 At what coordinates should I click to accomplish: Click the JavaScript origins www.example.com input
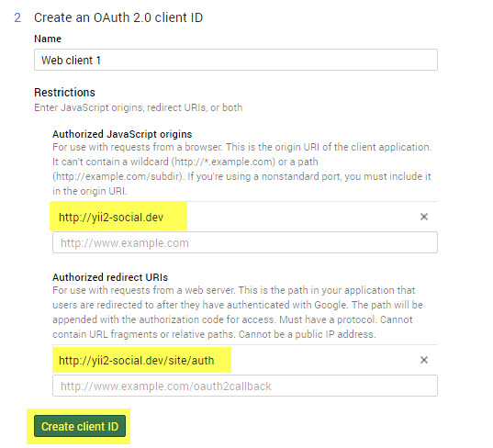click(x=245, y=242)
